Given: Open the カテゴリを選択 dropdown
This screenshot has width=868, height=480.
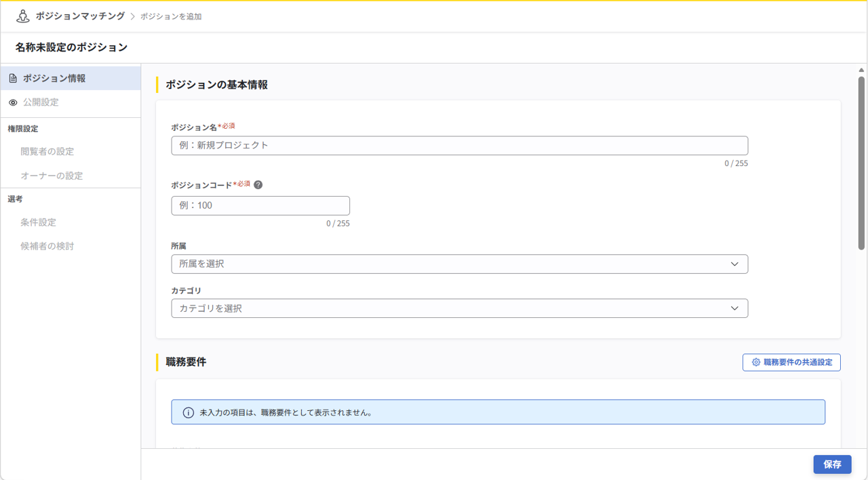Looking at the screenshot, I should [460, 308].
